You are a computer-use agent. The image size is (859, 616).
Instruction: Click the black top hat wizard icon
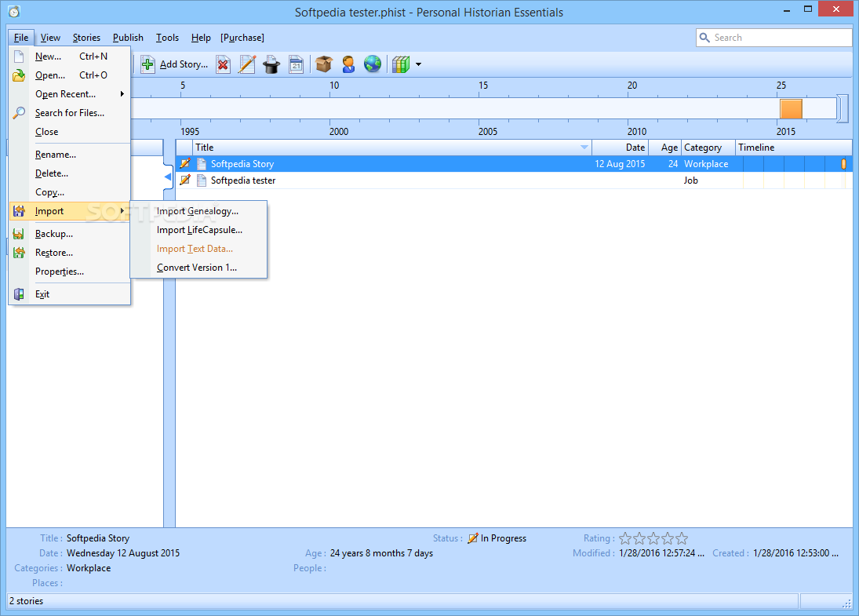pyautogui.click(x=271, y=64)
